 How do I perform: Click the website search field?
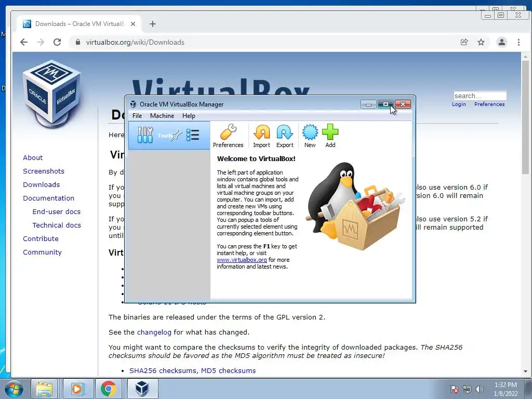tap(480, 96)
